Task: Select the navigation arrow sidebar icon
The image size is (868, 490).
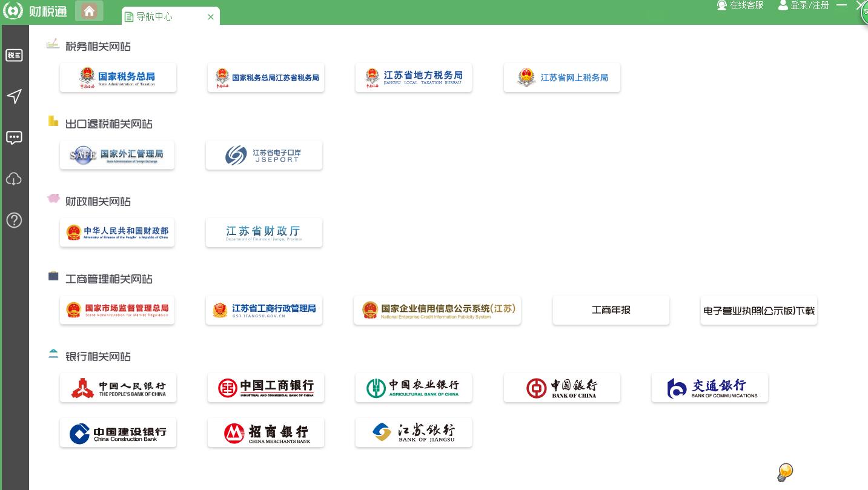Action: coord(14,96)
